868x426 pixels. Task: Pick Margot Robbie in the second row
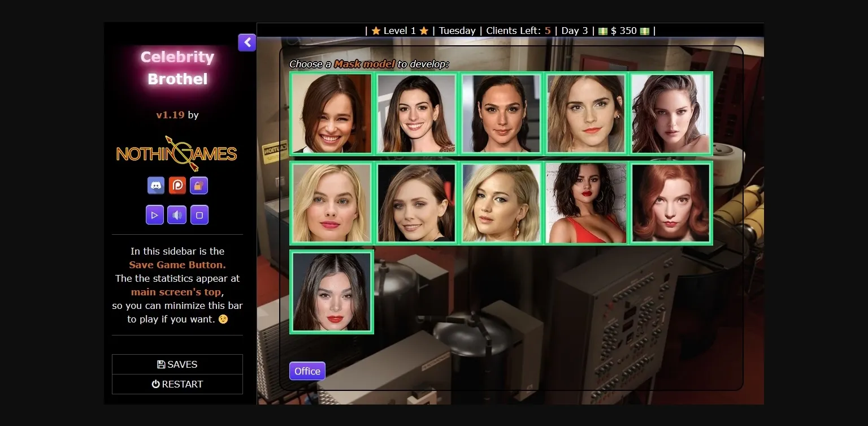click(x=332, y=203)
